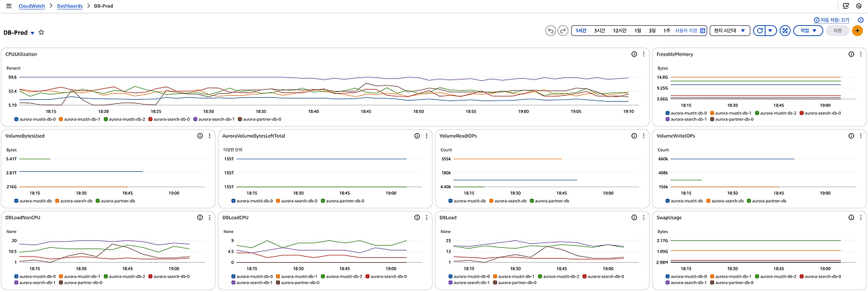Click the undo arrow button
The height and width of the screenshot is (292, 868).
551,31
